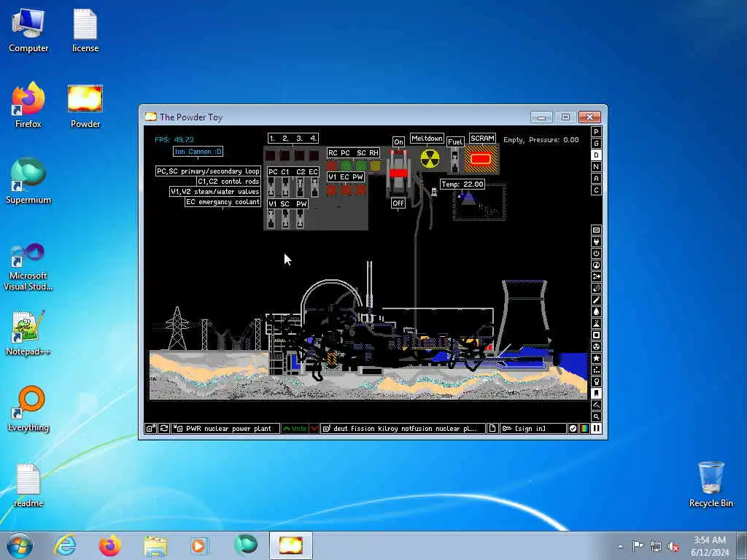Image resolution: width=747 pixels, height=560 pixels.
Task: Open the Windows Start menu
Action: tap(20, 545)
